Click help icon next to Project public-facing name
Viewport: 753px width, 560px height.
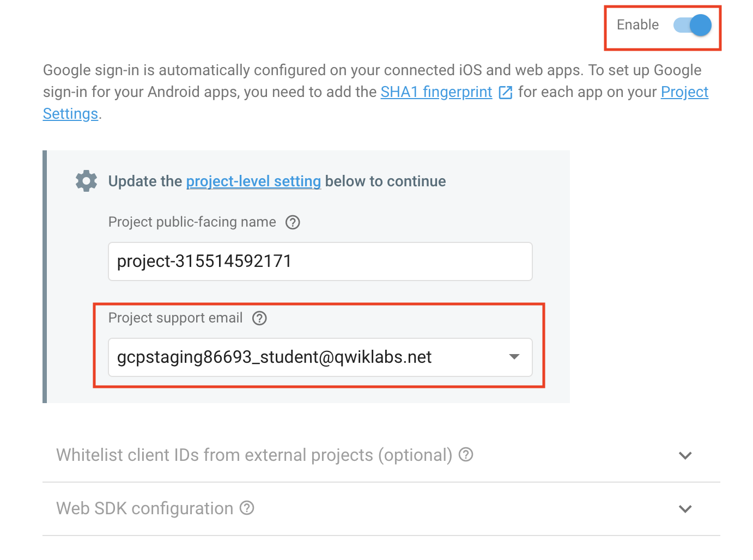(293, 222)
